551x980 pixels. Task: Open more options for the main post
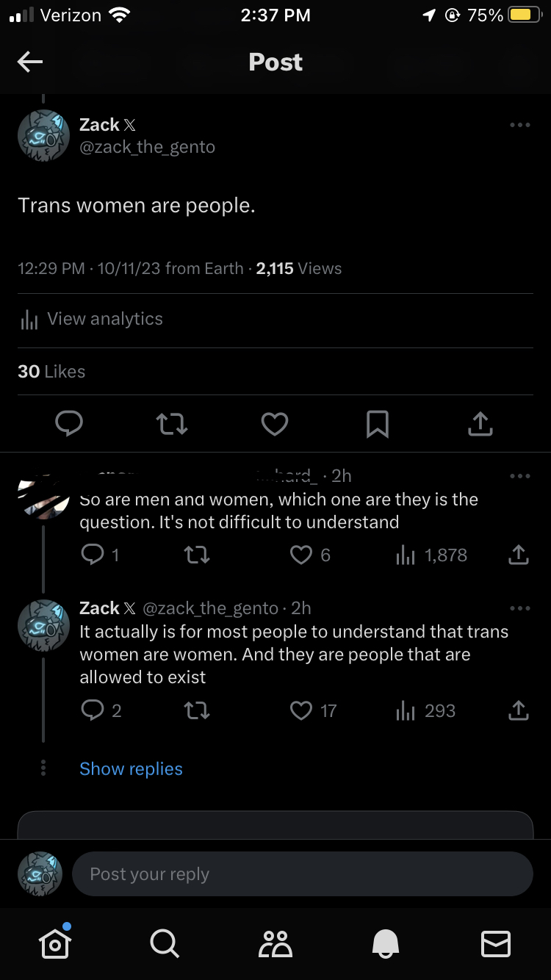tap(519, 126)
